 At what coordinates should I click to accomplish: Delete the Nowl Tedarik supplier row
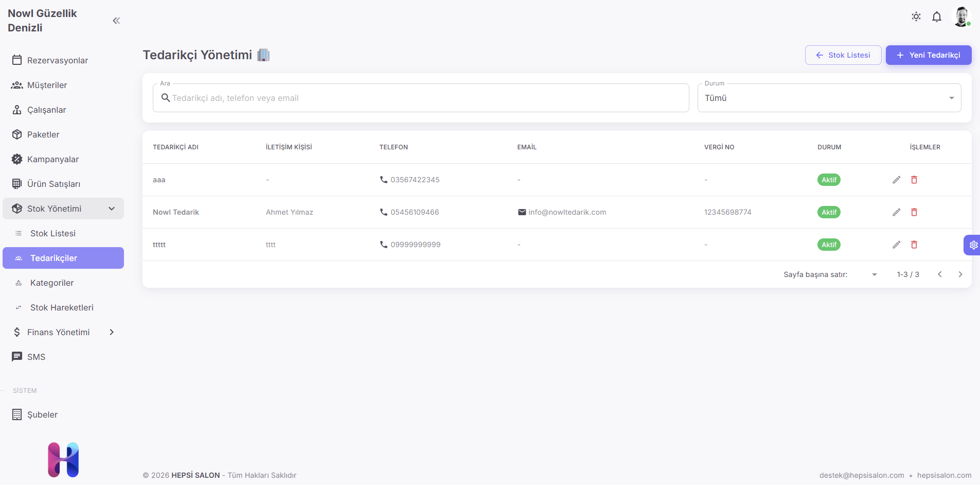(x=914, y=212)
